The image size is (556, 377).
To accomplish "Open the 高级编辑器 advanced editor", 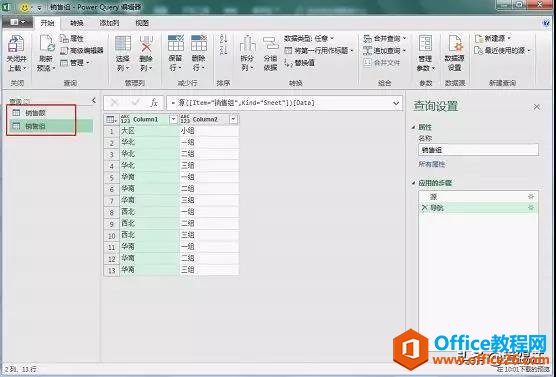I will click(x=82, y=51).
